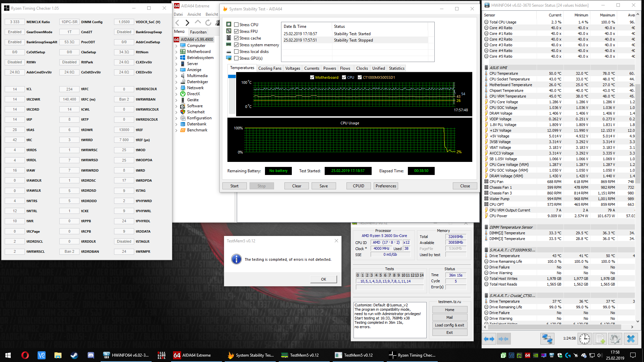The height and width of the screenshot is (362, 644).
Task: Click the temperature graph vertical scale slider
Action: click(232, 77)
